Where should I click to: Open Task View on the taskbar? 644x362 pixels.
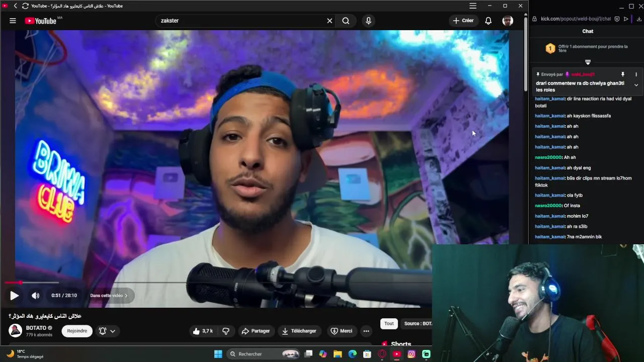308,354
